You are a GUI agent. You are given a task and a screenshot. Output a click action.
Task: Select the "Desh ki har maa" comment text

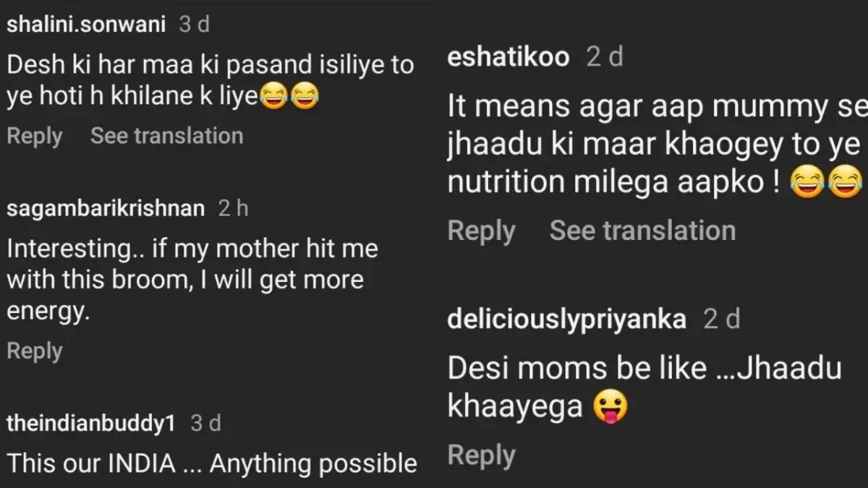(x=210, y=80)
